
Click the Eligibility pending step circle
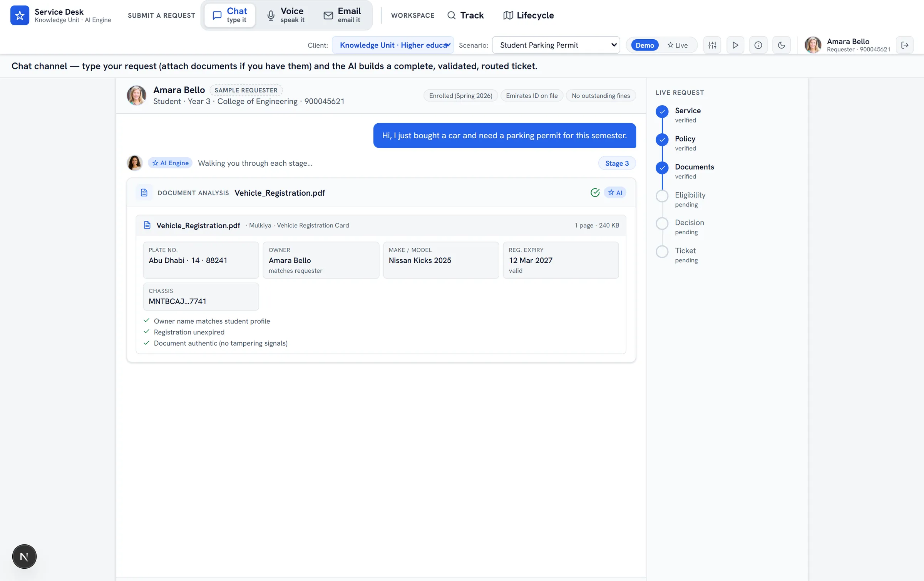coord(662,196)
